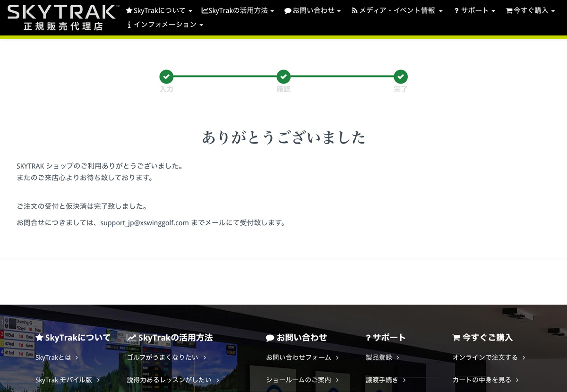Open the 製品登録 support link
This screenshot has width=567, height=392.
click(382, 358)
